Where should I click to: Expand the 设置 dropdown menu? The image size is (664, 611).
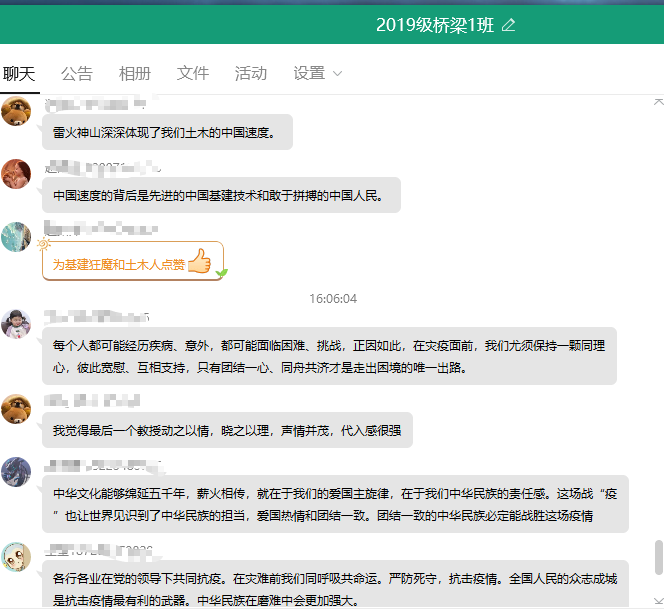pyautogui.click(x=318, y=73)
